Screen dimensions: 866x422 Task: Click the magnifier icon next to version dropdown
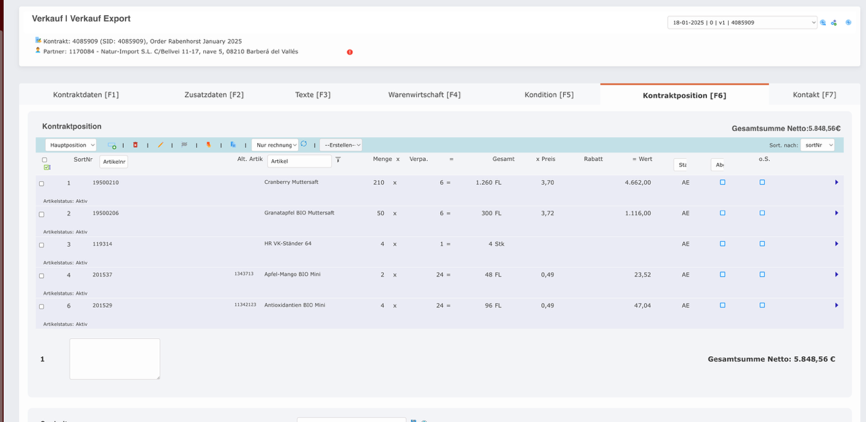point(824,22)
